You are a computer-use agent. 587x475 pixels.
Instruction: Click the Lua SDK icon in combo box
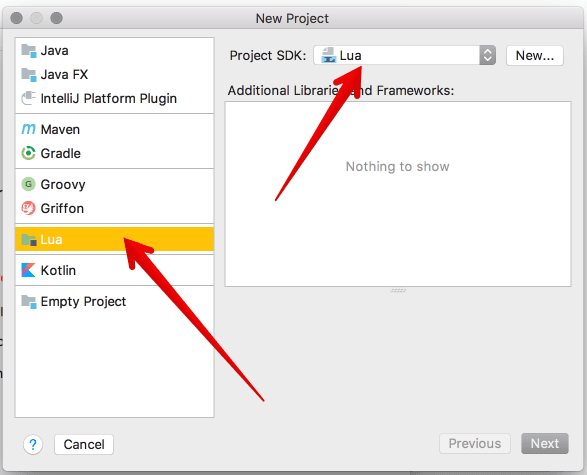click(x=329, y=55)
